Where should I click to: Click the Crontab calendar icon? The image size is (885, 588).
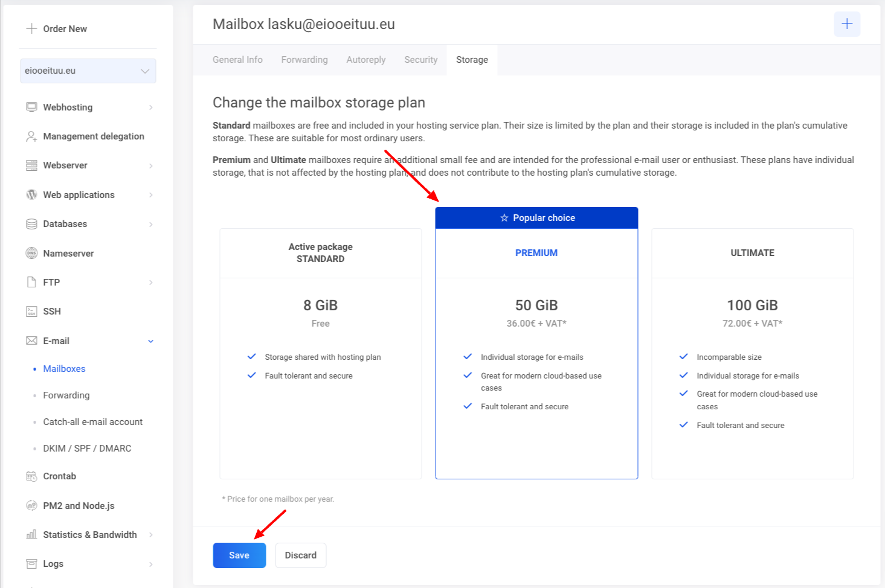tap(31, 476)
